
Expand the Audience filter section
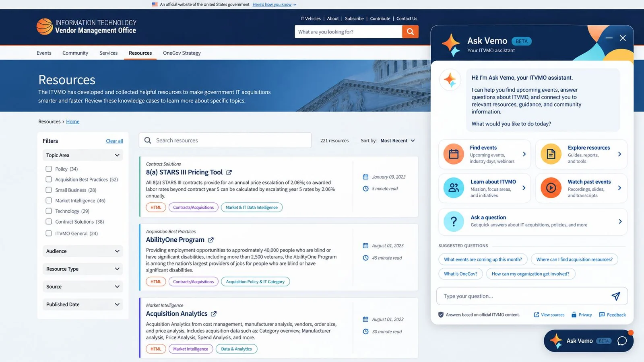83,251
